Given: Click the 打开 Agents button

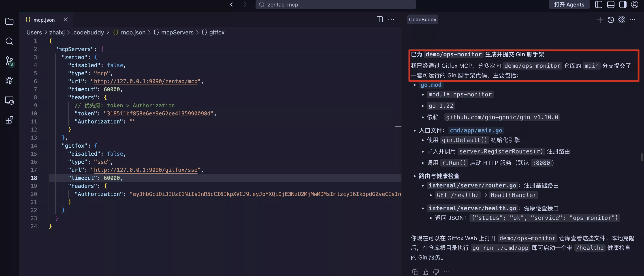Looking at the screenshot, I should click(569, 4).
